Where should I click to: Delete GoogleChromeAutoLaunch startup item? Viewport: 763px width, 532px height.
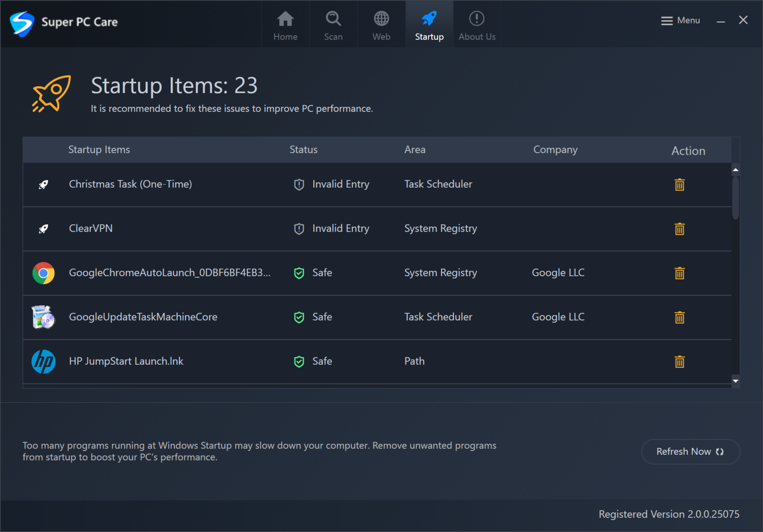click(679, 273)
